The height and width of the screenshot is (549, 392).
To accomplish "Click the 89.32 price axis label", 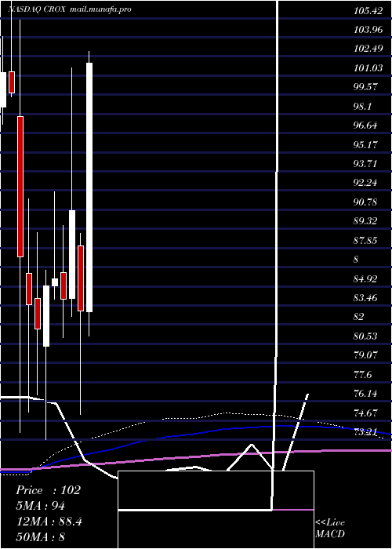I will (366, 220).
